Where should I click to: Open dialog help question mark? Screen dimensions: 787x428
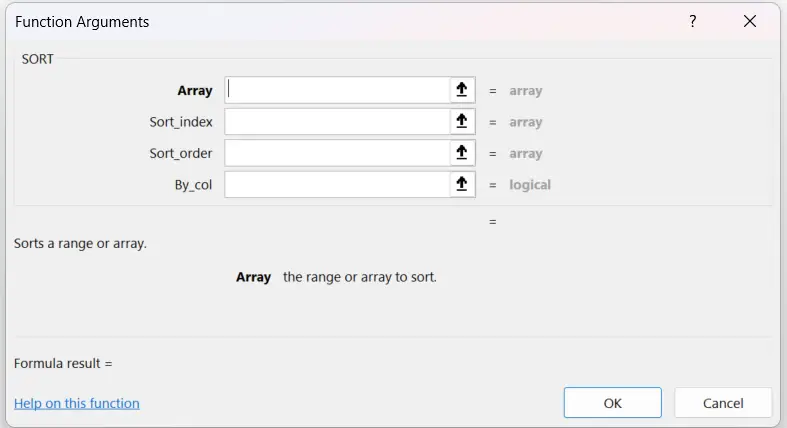(x=693, y=21)
